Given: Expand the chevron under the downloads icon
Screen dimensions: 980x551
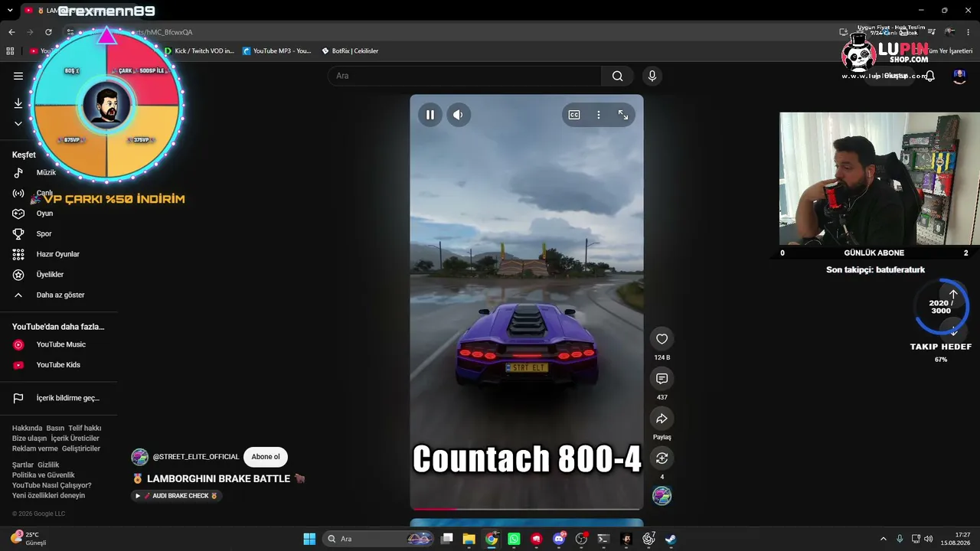Looking at the screenshot, I should [18, 124].
